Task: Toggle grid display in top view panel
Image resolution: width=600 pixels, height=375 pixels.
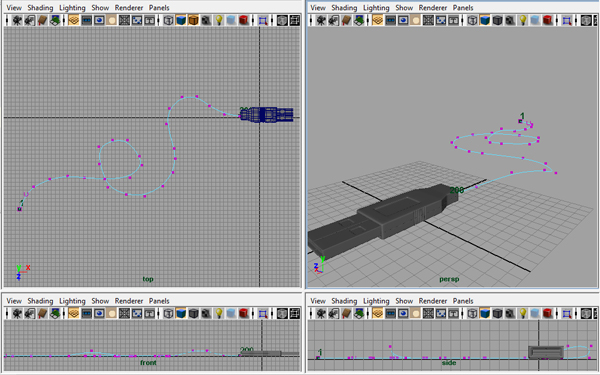Action: click(x=73, y=20)
